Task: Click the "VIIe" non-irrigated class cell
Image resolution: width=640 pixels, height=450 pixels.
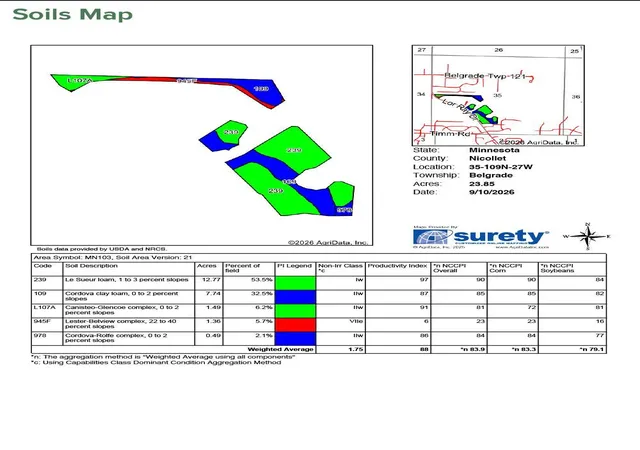Action: (x=356, y=321)
